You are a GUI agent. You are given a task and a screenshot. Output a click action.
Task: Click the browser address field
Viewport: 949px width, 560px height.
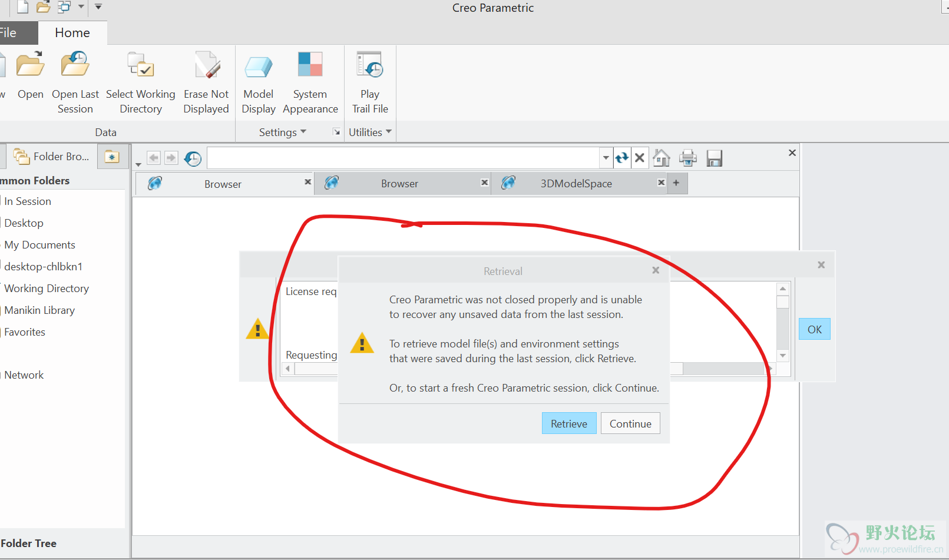tap(404, 158)
